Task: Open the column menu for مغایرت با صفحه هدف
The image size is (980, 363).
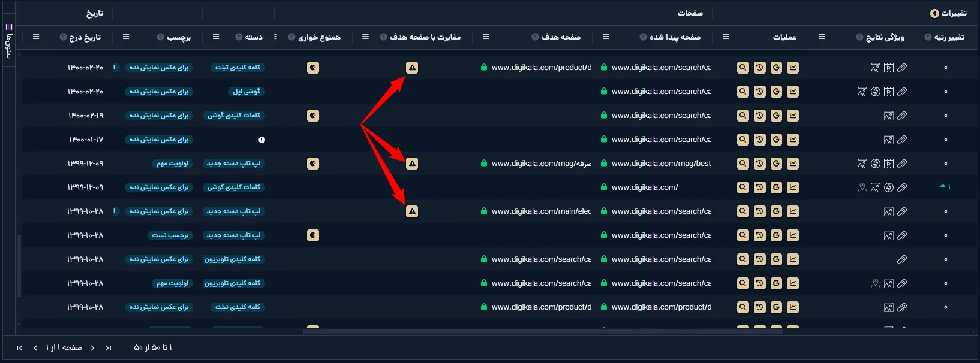Action: (x=365, y=37)
